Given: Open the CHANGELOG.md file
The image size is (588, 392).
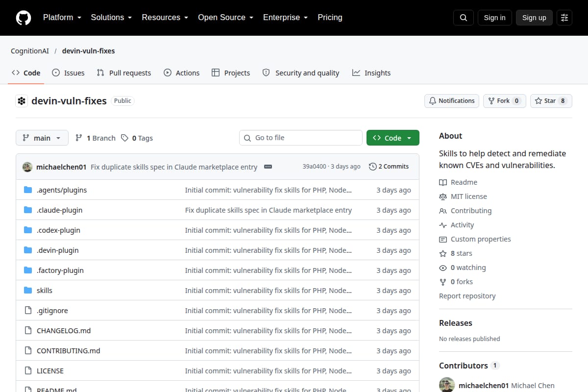Looking at the screenshot, I should click(64, 331).
